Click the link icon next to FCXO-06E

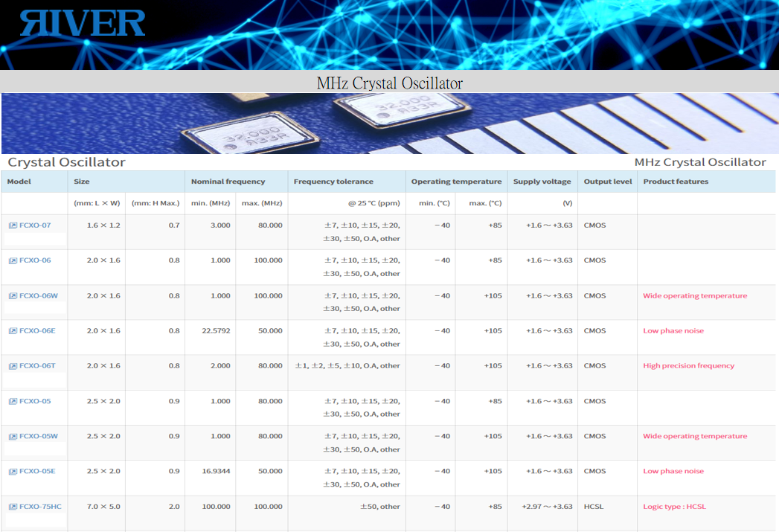point(13,331)
